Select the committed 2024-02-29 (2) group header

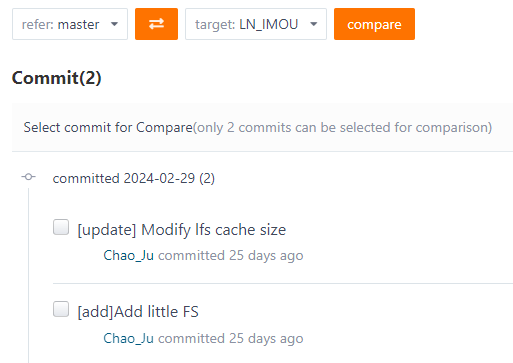134,178
